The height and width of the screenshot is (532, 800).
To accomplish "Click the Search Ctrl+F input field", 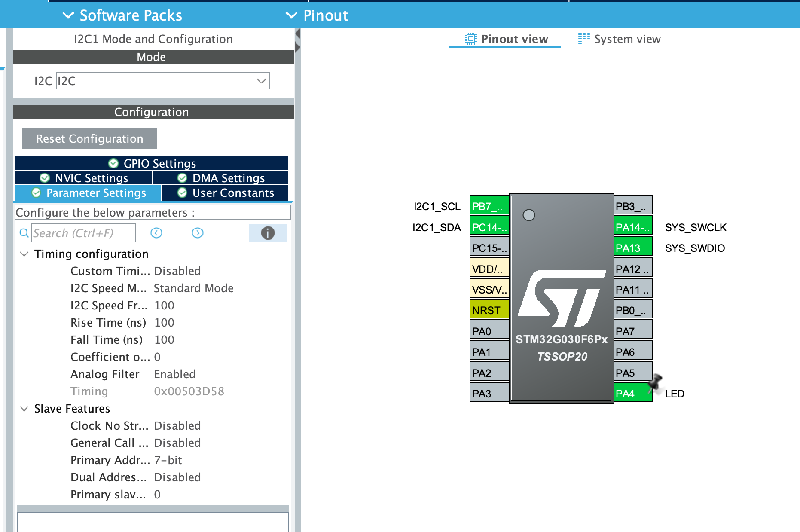I will click(83, 232).
